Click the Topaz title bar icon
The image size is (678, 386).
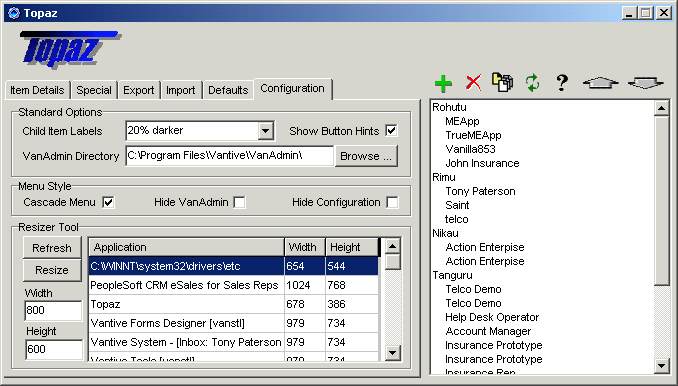14,13
